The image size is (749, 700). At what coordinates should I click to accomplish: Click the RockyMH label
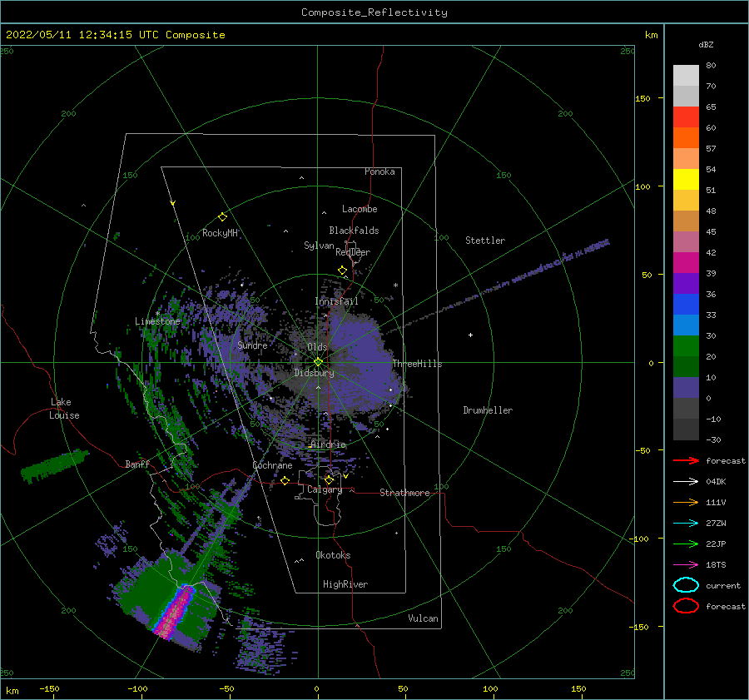(x=220, y=233)
